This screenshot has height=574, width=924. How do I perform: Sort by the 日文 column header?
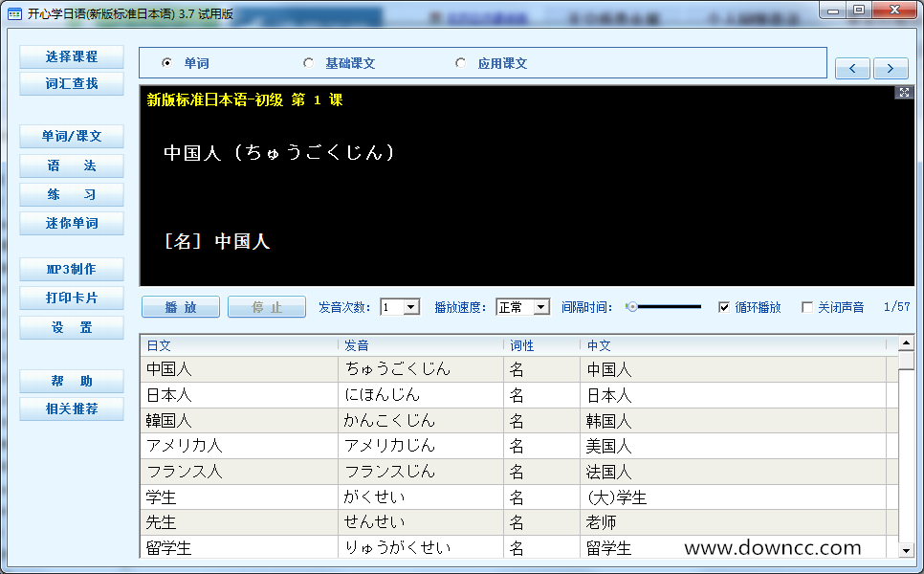click(239, 344)
